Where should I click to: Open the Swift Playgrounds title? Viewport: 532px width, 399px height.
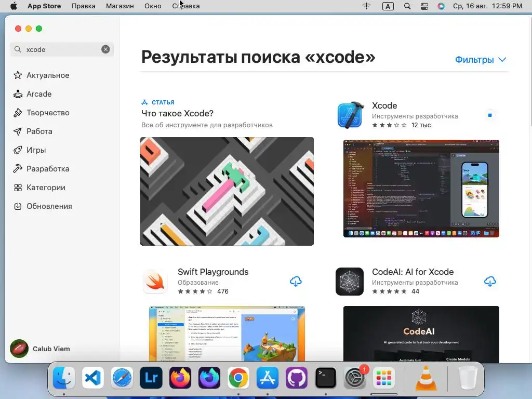pos(213,272)
